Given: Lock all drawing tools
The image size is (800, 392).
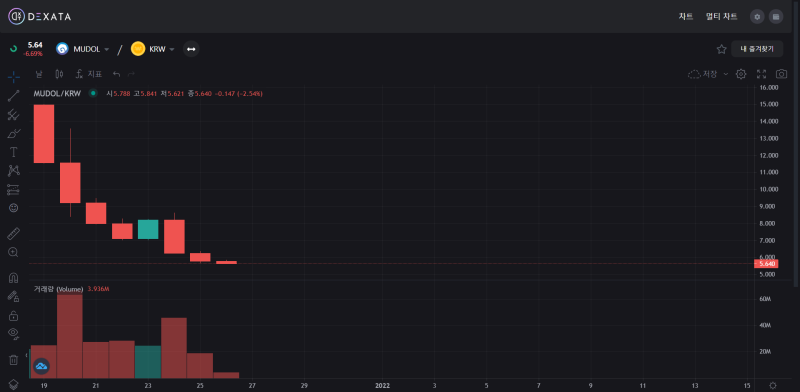Looking at the screenshot, I should tap(14, 315).
